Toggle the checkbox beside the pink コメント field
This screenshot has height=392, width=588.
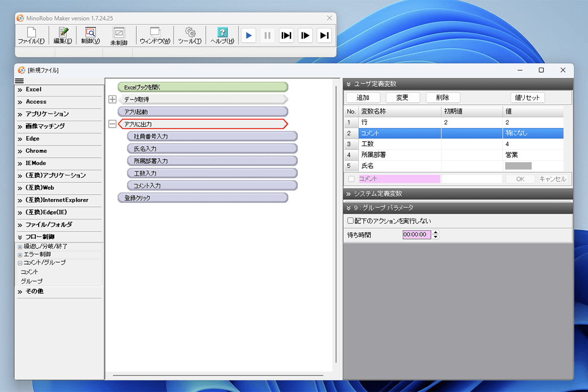coord(351,179)
